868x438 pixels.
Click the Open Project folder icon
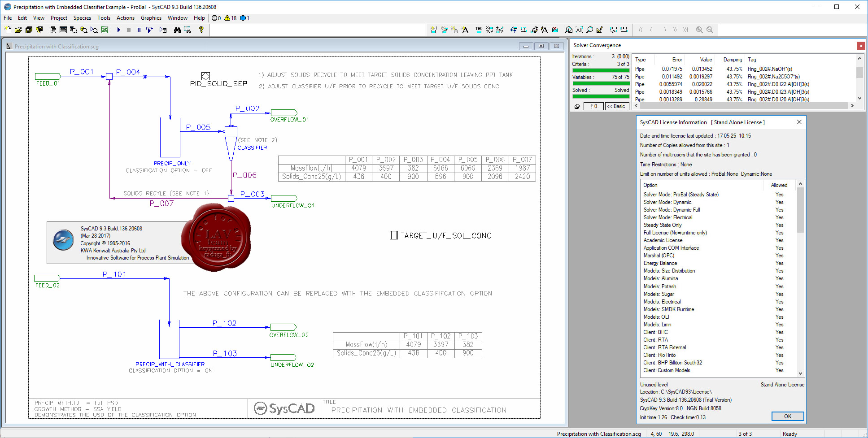pos(18,30)
